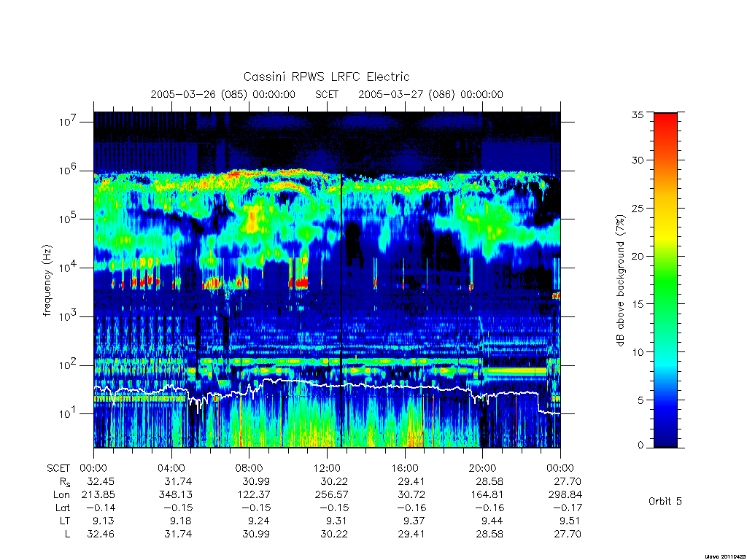Click the 10^2 frequency axis tick label
This screenshot has width=747, height=560.
pyautogui.click(x=67, y=365)
